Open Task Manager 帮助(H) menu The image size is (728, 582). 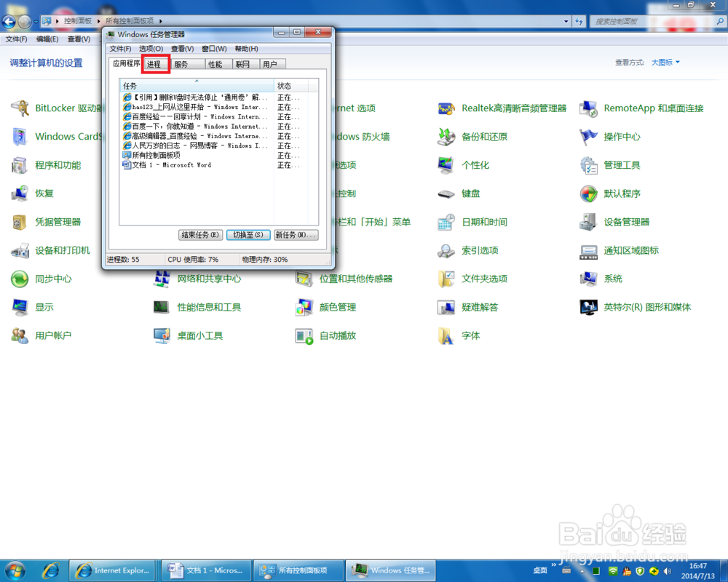[247, 49]
